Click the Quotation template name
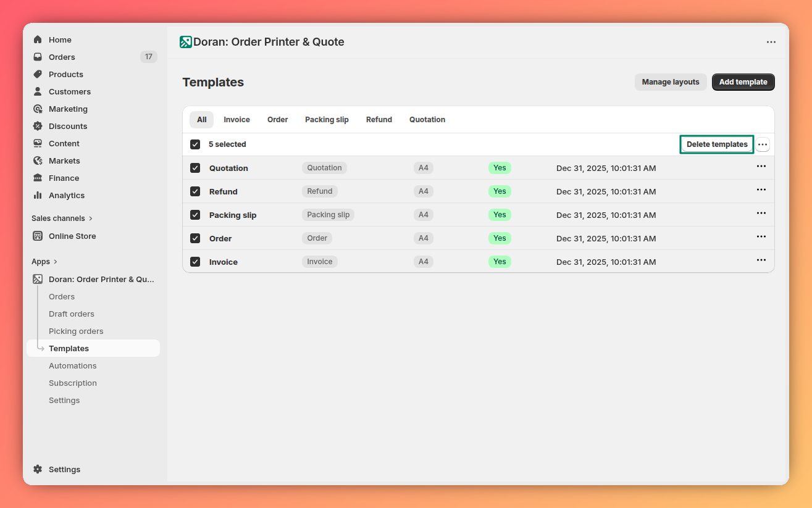 point(228,168)
